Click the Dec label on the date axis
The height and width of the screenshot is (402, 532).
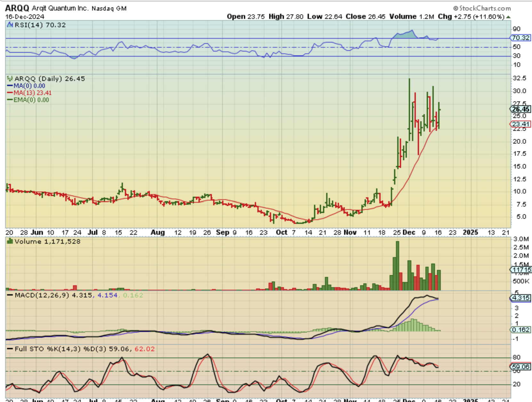pos(409,233)
